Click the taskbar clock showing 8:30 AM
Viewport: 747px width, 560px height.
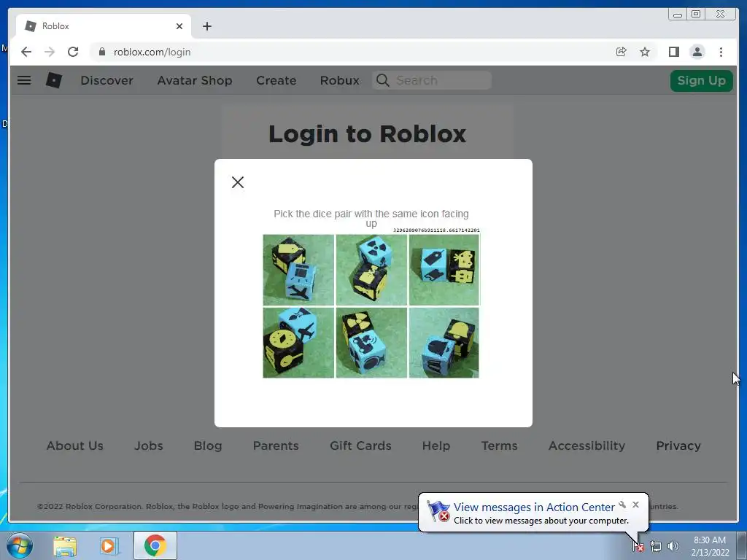710,546
